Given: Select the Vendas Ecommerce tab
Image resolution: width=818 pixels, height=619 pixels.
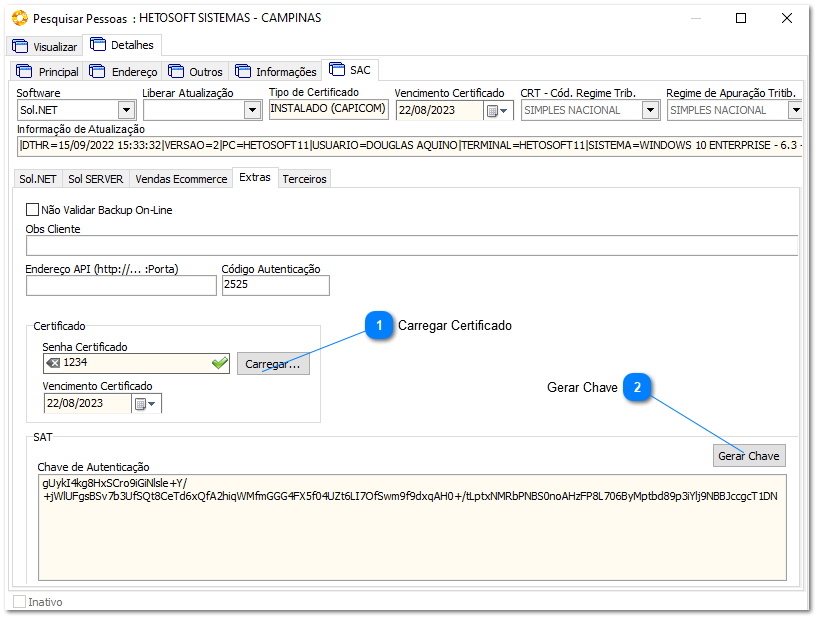Looking at the screenshot, I should [181, 178].
